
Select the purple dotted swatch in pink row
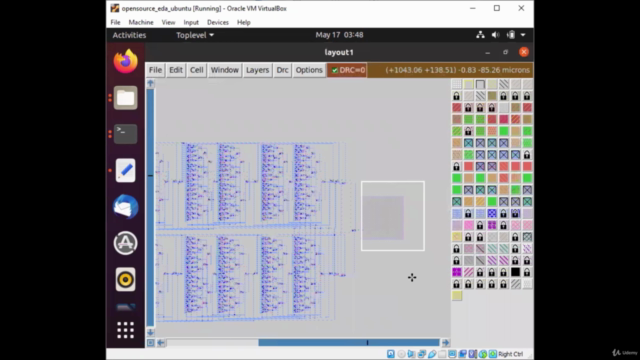(492, 225)
